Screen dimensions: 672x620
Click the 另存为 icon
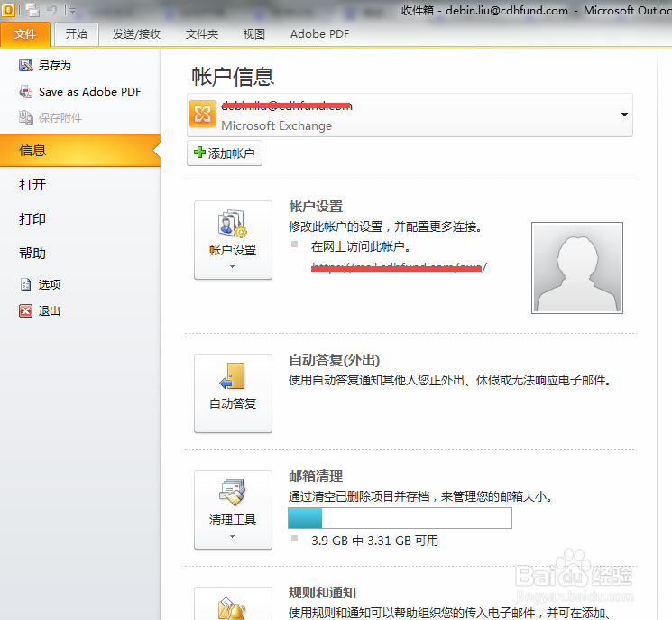[x=26, y=65]
